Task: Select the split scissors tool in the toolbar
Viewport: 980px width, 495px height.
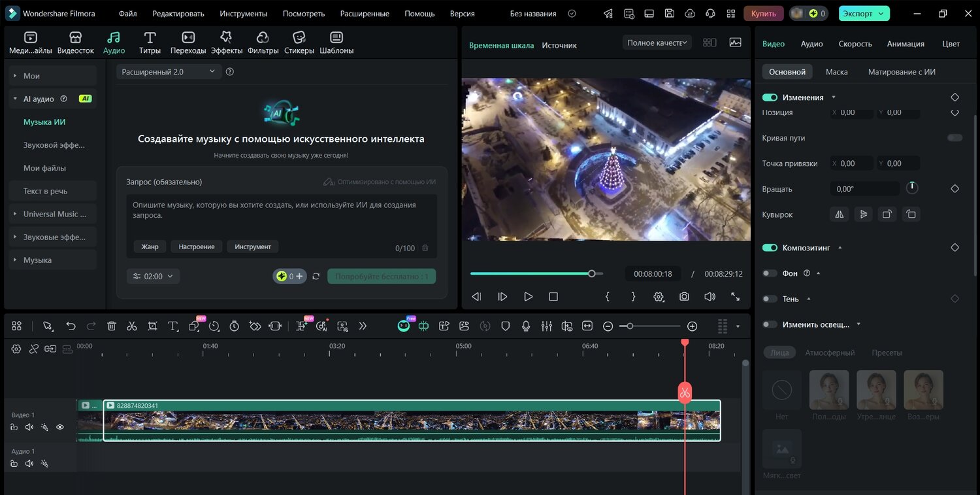Action: (132, 326)
